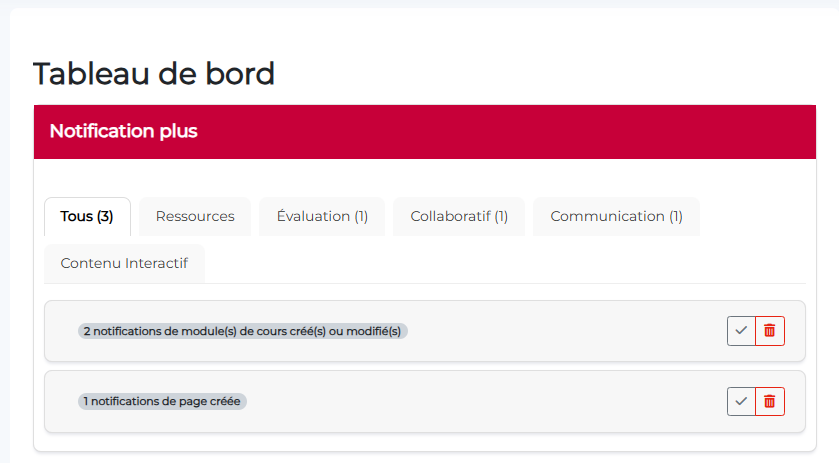
Task: Mark the module notifications as read
Action: click(x=741, y=331)
